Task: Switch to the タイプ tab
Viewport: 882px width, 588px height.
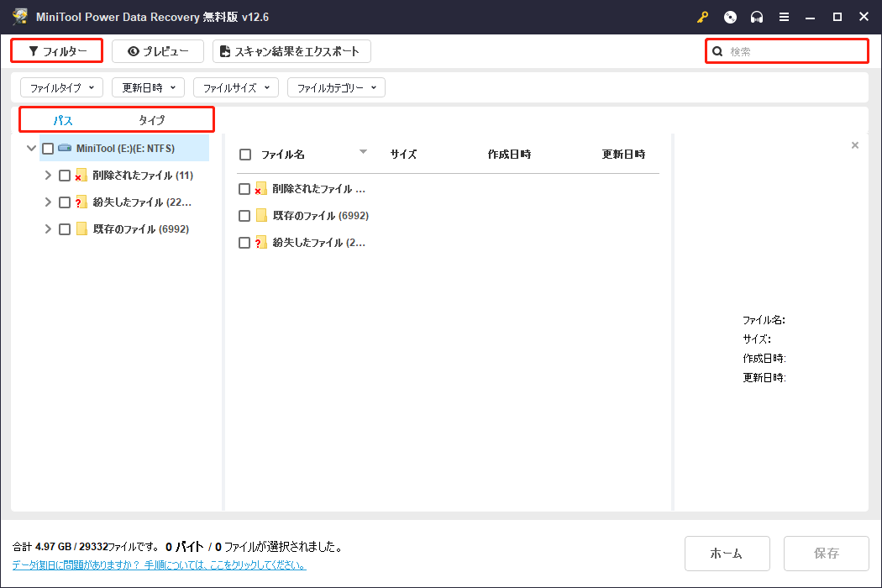Action: (x=152, y=120)
